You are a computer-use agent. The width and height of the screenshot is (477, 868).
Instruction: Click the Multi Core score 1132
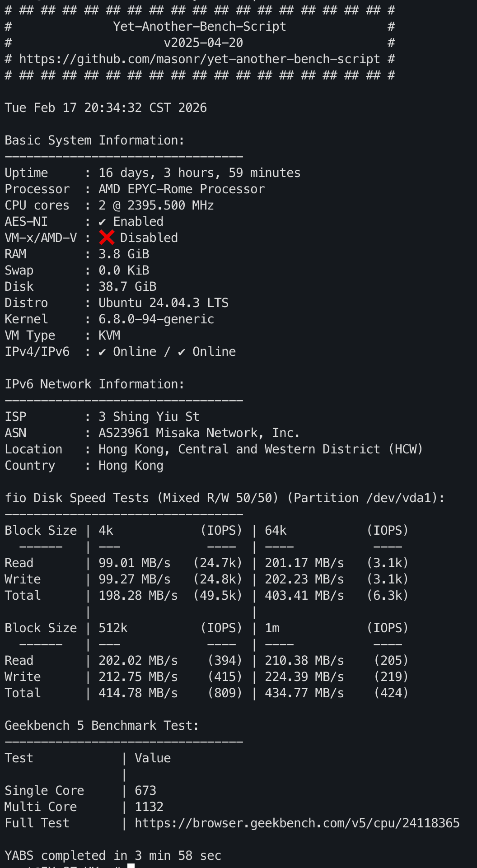pos(149,807)
